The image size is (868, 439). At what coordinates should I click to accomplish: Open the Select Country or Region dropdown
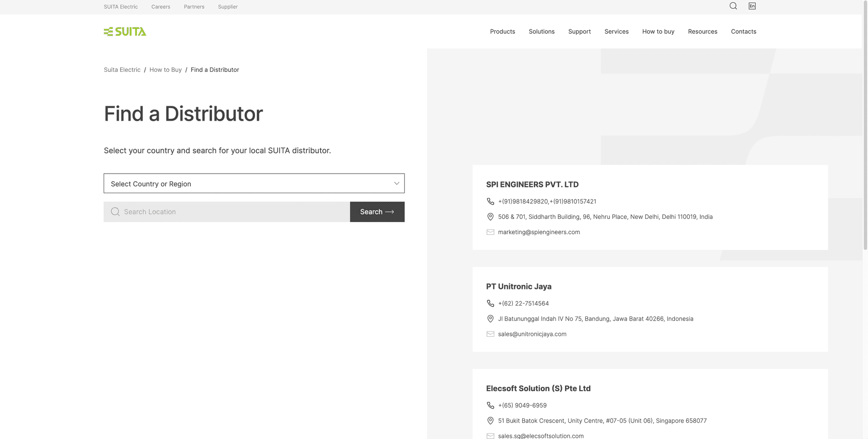(254, 184)
